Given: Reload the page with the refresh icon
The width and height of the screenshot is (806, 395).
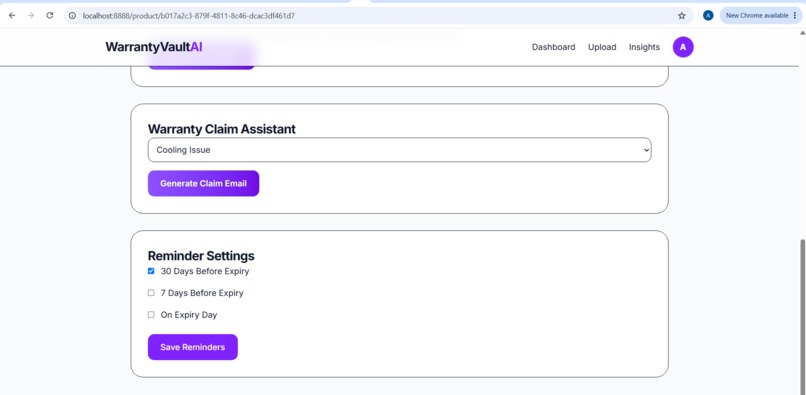Looking at the screenshot, I should [50, 15].
